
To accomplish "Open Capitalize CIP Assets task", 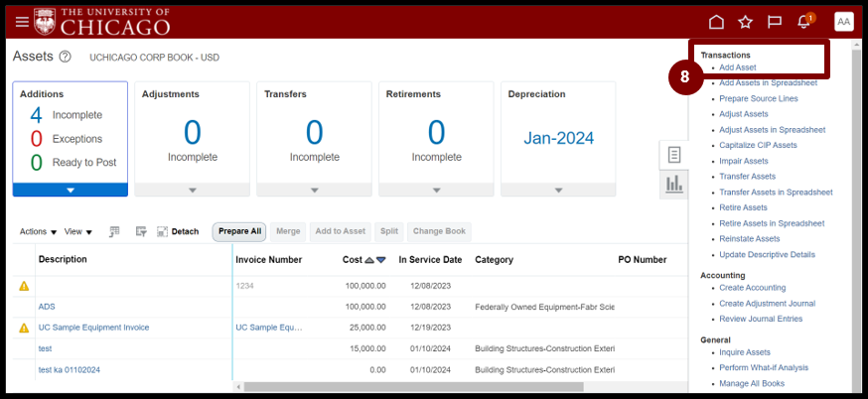I will pos(758,145).
